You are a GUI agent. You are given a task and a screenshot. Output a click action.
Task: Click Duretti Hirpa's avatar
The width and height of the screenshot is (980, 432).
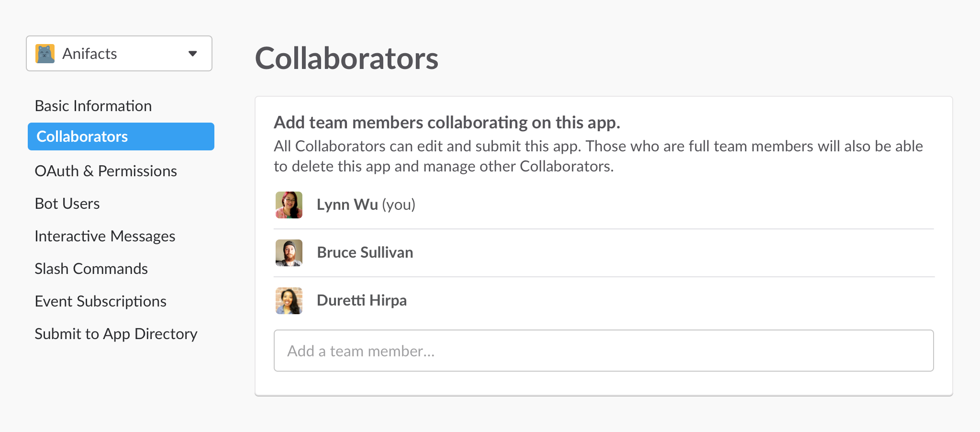[x=289, y=301]
